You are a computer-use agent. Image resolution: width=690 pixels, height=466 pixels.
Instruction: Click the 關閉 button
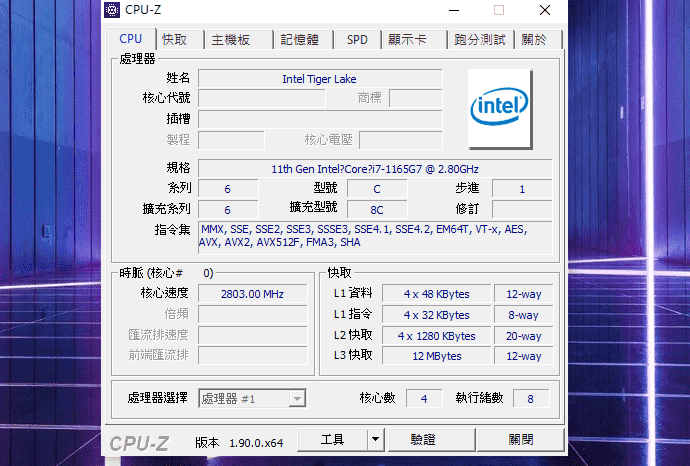(x=520, y=439)
